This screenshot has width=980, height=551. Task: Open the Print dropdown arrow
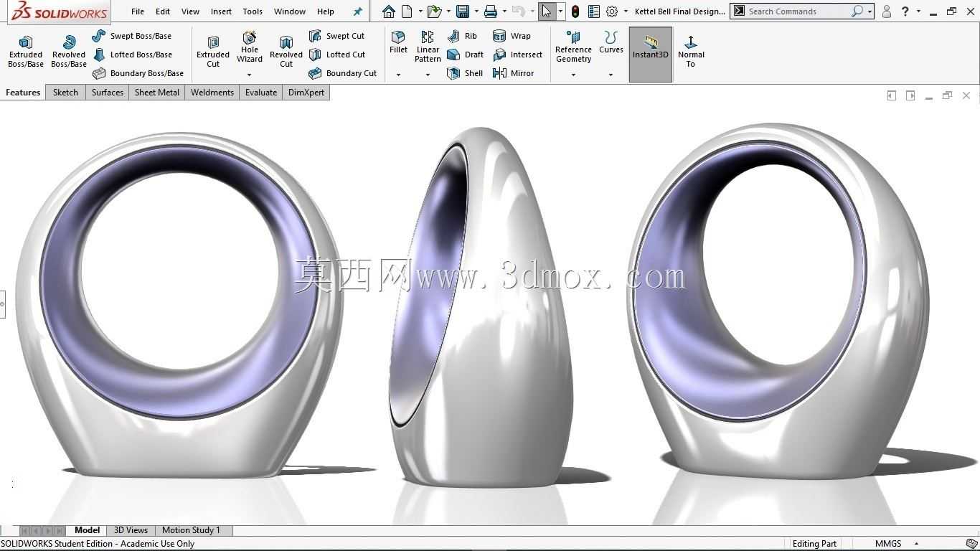(504, 11)
